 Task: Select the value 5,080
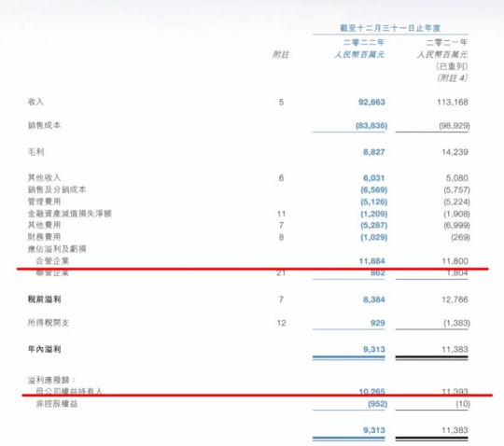click(457, 178)
